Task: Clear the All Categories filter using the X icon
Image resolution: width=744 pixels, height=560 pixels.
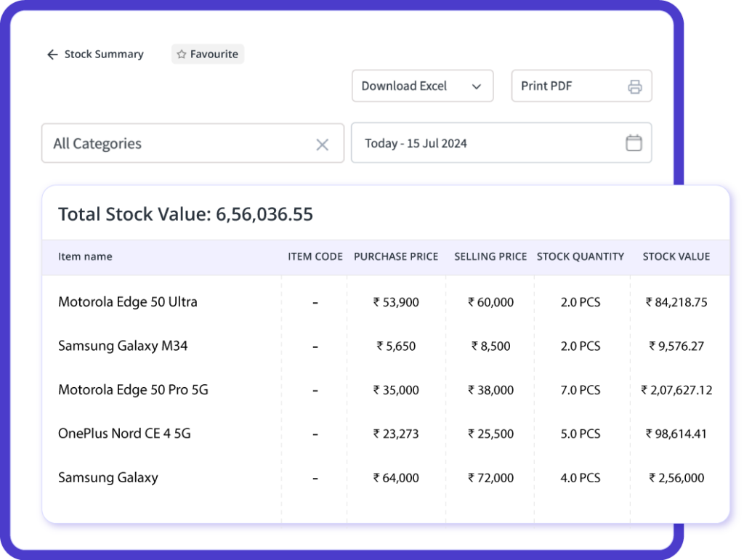Action: (322, 144)
